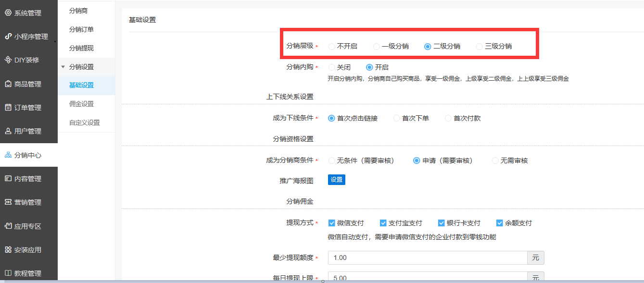644x283 pixels.
Task: Select the 三级分销 radio option
Action: [480, 47]
